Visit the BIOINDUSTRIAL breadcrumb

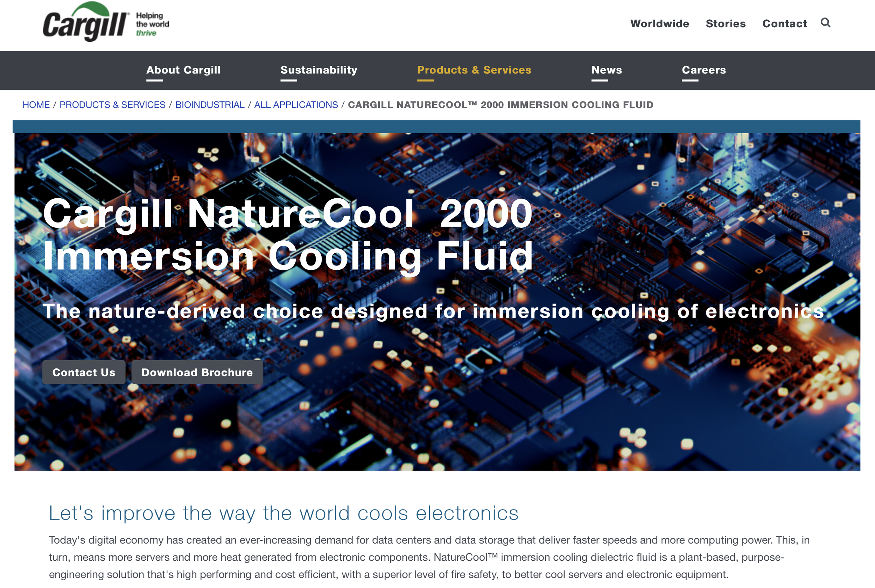pyautogui.click(x=209, y=105)
